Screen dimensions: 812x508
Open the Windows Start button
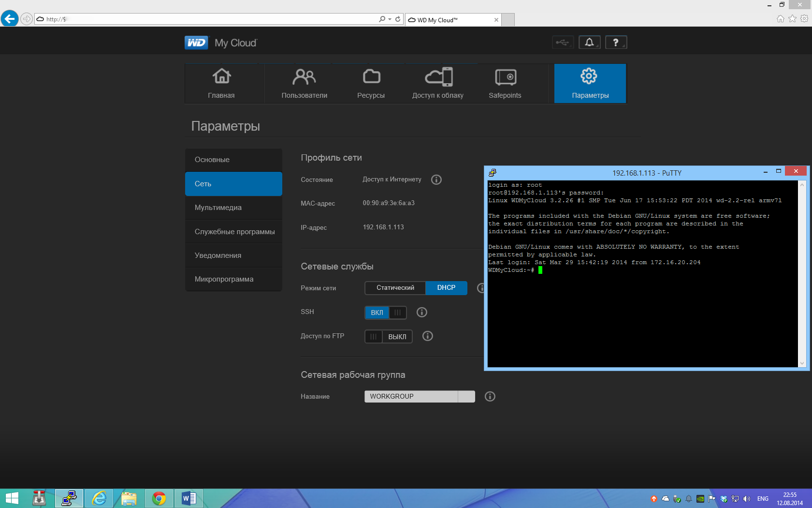[12, 498]
